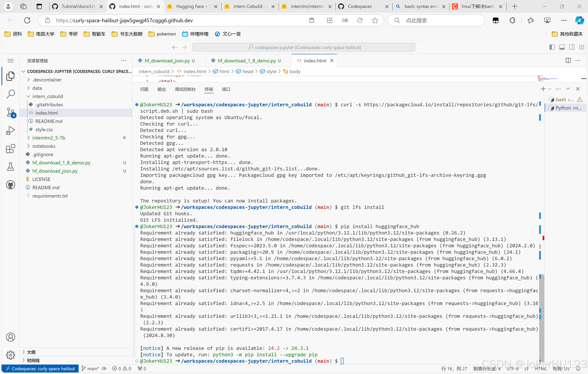Toggle primary sidebar visibility layout button
Screen dimensions: 588x374
[552, 47]
